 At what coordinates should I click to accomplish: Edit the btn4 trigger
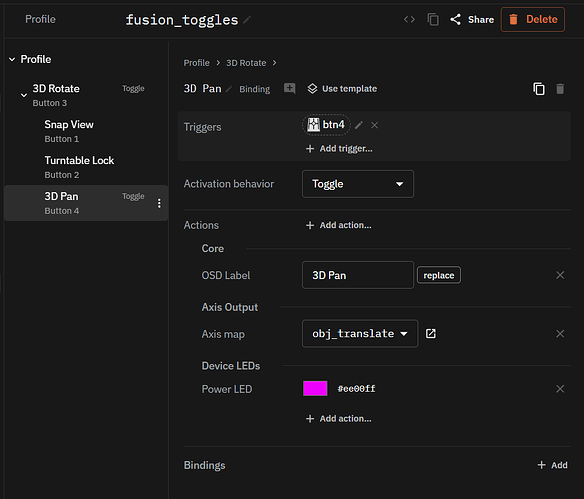pos(359,125)
